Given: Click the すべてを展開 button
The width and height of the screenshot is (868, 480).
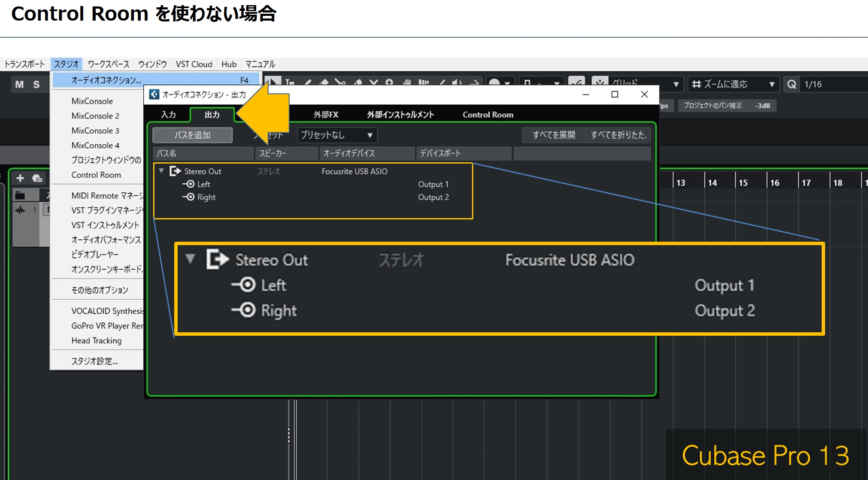Looking at the screenshot, I should 554,135.
